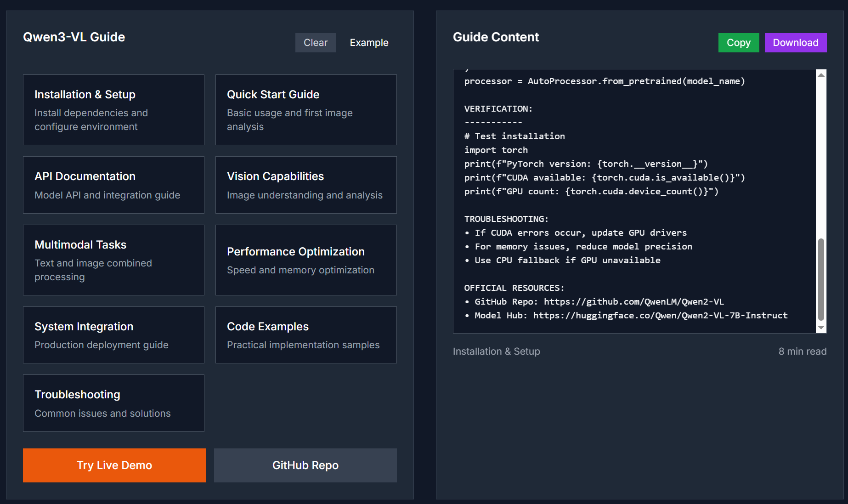The image size is (848, 504).
Task: Copy the guide content
Action: [738, 42]
